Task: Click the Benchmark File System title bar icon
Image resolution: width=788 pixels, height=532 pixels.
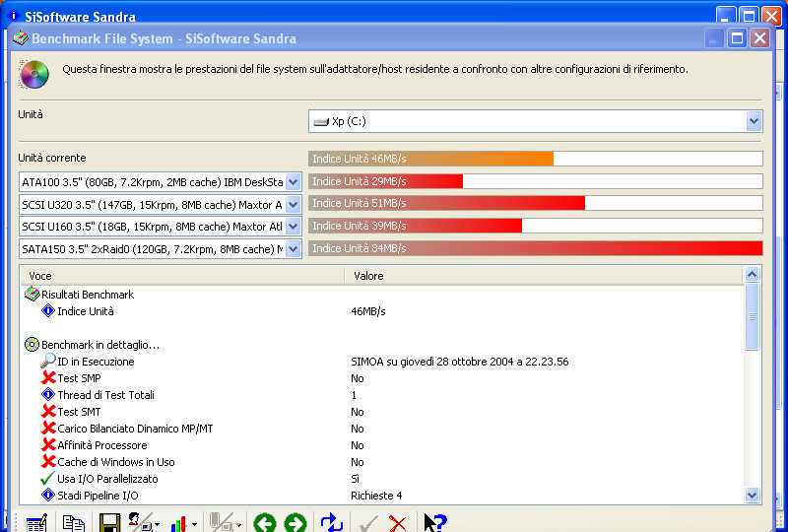Action: (x=21, y=38)
